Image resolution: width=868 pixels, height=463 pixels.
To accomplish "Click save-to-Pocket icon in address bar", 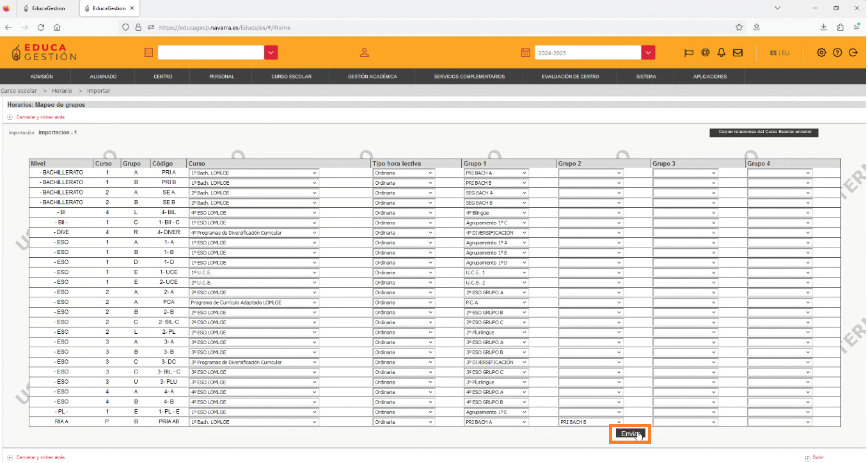I will coord(756,27).
